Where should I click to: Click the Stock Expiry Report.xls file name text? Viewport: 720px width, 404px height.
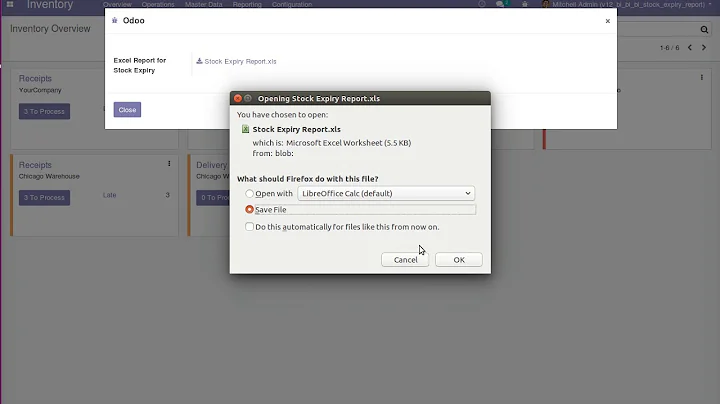pos(297,129)
